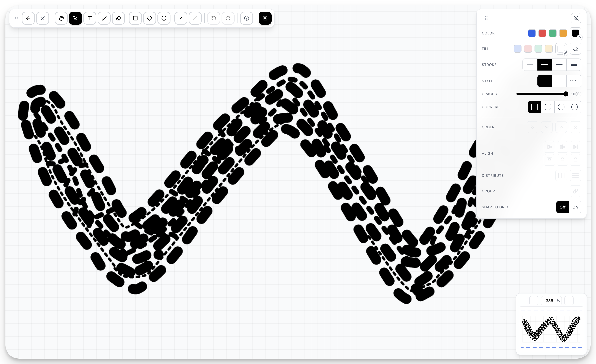Image resolution: width=596 pixels, height=364 pixels.
Task: Choose the eraser tool in toolbar
Action: coord(118,18)
